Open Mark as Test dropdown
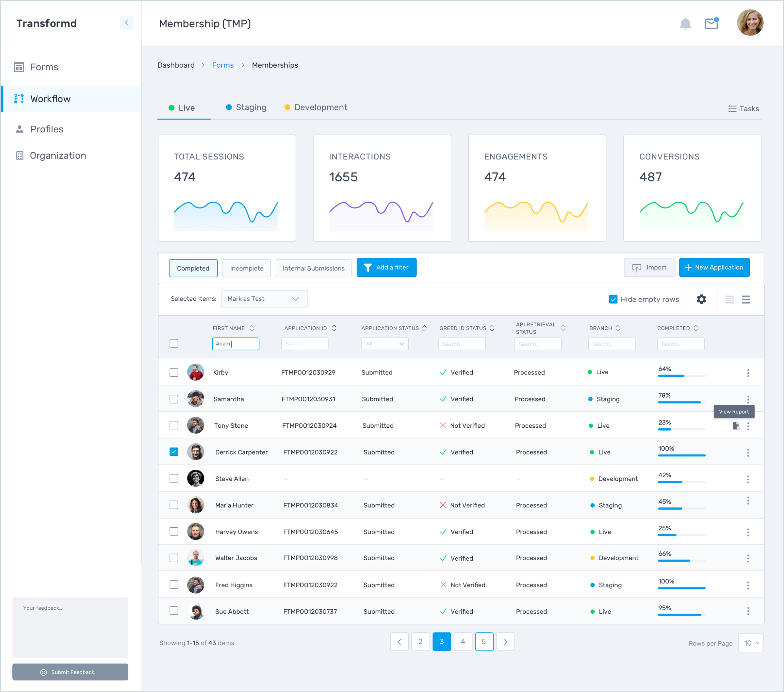The image size is (784, 692). click(x=264, y=298)
